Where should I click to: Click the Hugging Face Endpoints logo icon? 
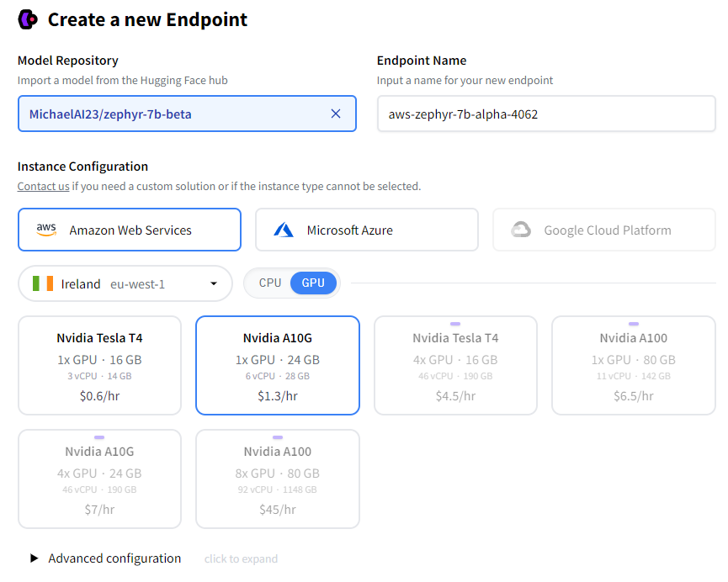28,19
